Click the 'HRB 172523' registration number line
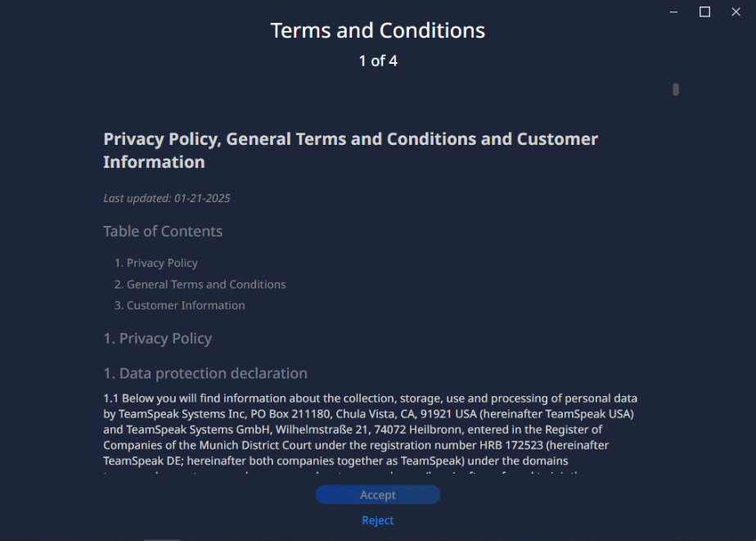756x541 pixels. click(367, 445)
